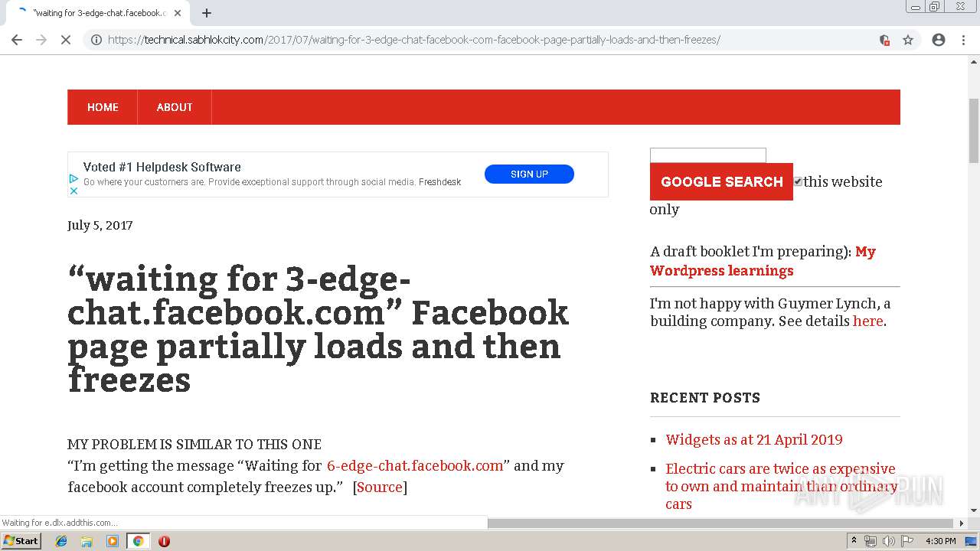The width and height of the screenshot is (980, 551).
Task: Launch Internet Explorer from the taskbar
Action: (x=61, y=541)
